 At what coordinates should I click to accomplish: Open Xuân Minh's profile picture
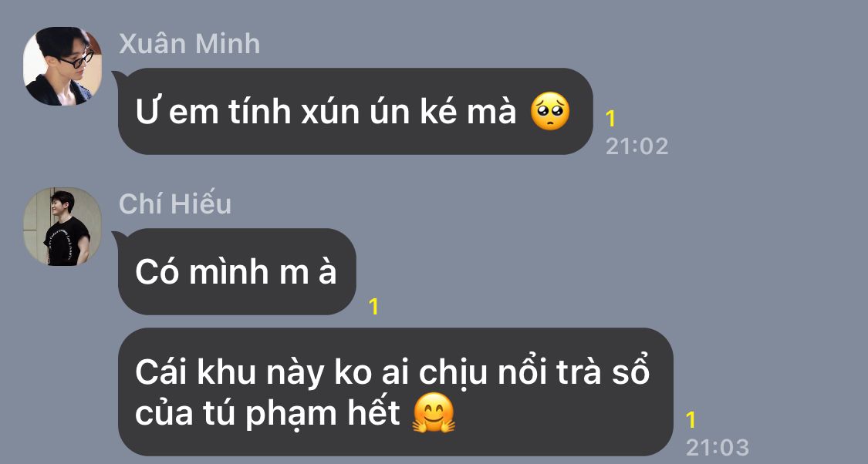point(62,66)
